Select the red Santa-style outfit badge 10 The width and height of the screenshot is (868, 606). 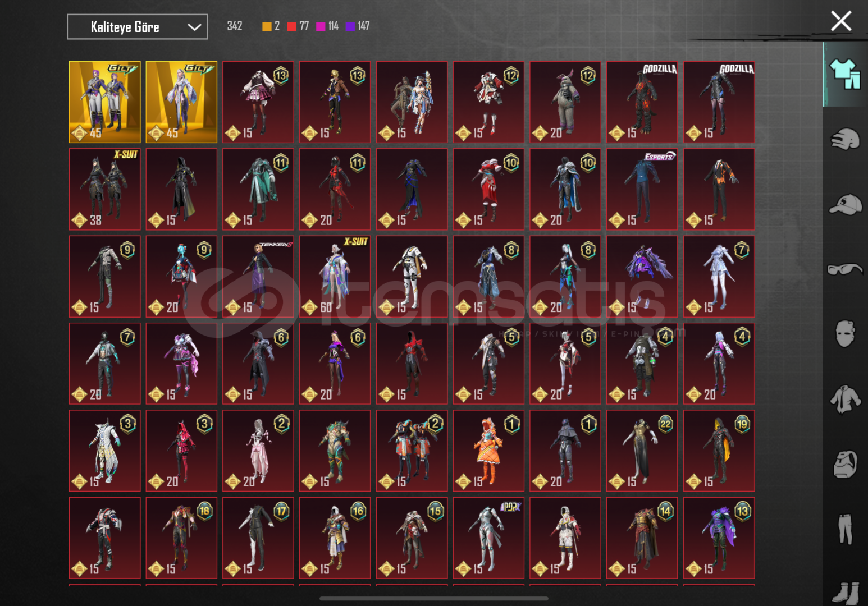tap(488, 189)
